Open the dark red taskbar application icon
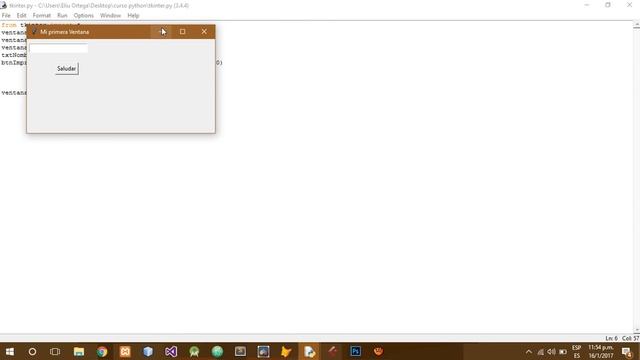The width and height of the screenshot is (640, 360). [x=332, y=351]
